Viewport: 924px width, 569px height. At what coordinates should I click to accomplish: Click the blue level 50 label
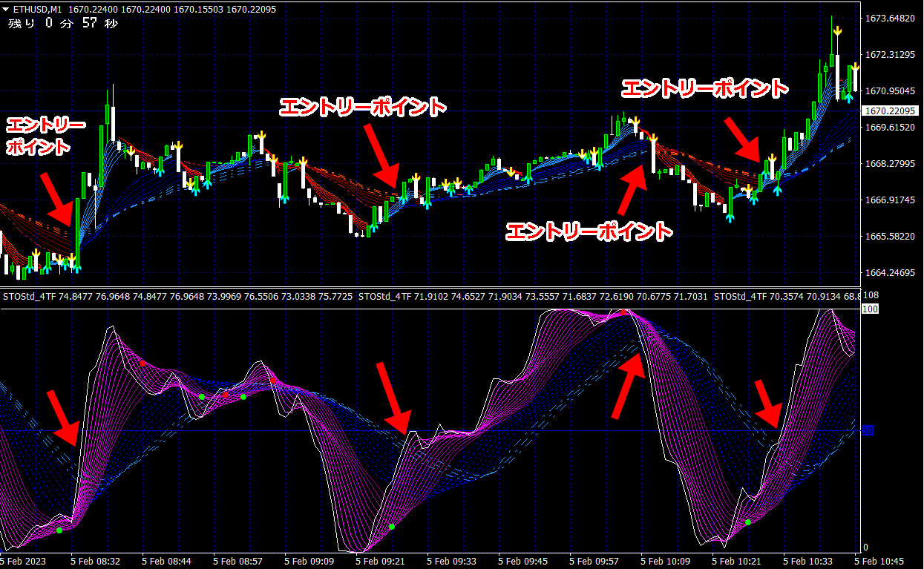[x=868, y=431]
